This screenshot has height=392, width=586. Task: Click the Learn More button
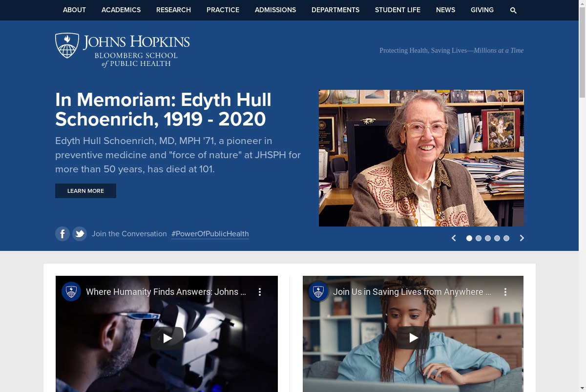coord(85,191)
